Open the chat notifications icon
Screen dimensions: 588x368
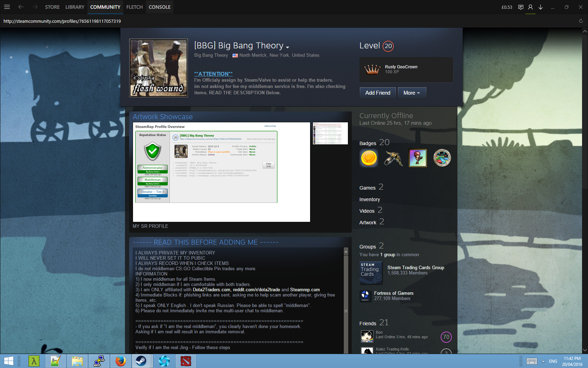click(x=520, y=7)
